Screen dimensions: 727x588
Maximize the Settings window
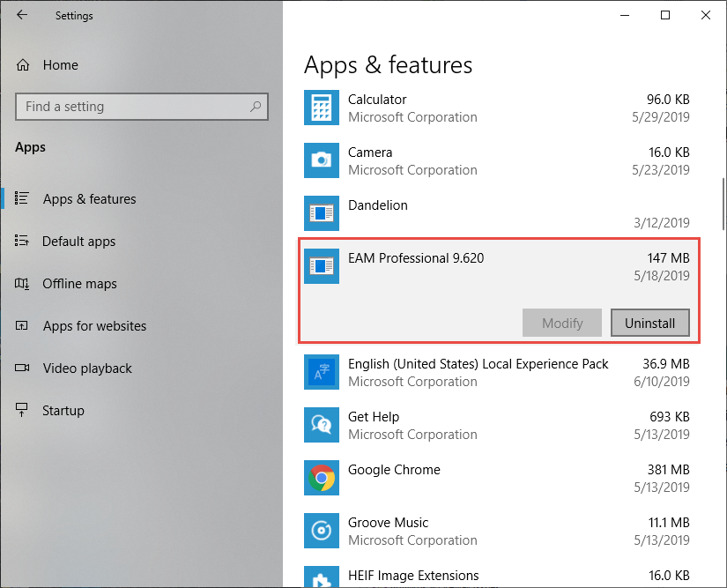click(664, 15)
